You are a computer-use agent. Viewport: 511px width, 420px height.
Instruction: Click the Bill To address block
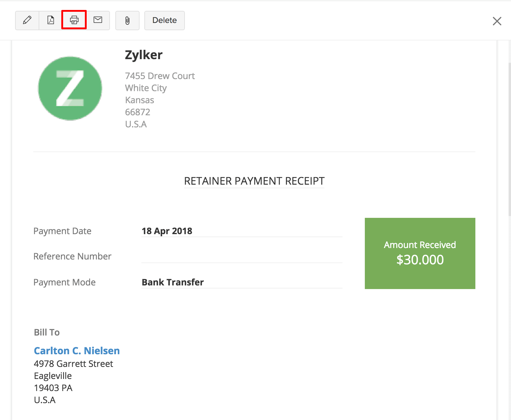[73, 376]
